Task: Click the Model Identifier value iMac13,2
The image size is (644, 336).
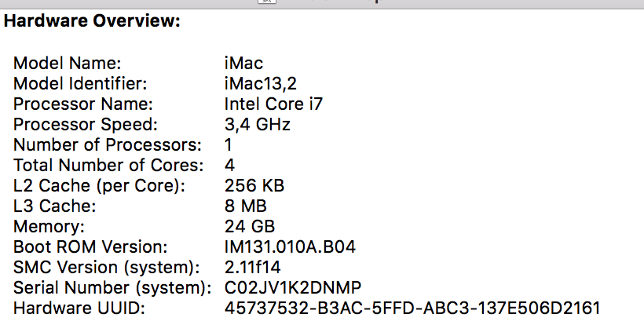Action: [261, 84]
